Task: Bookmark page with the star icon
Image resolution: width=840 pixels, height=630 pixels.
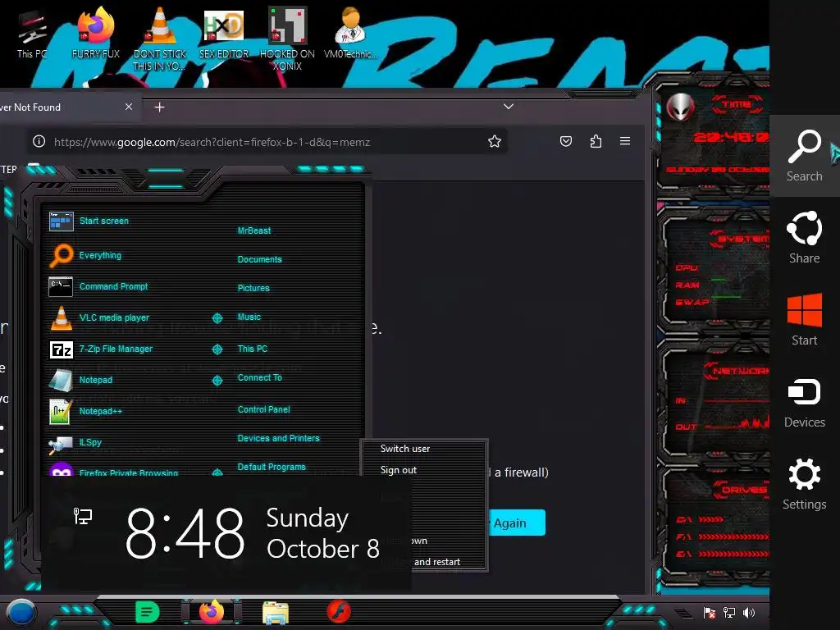Action: [495, 141]
